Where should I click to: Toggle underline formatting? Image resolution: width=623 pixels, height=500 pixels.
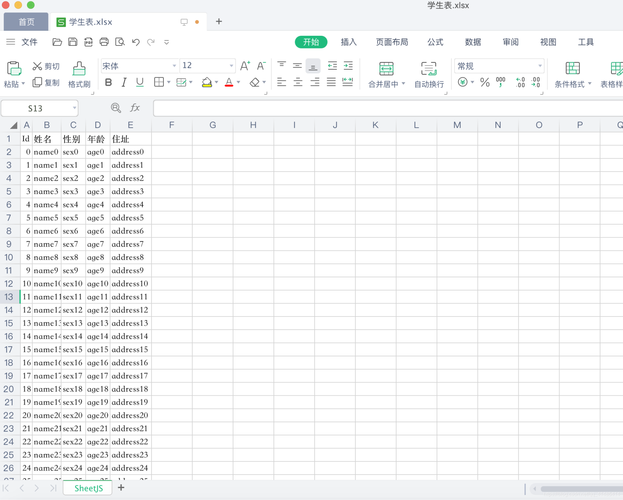point(139,82)
